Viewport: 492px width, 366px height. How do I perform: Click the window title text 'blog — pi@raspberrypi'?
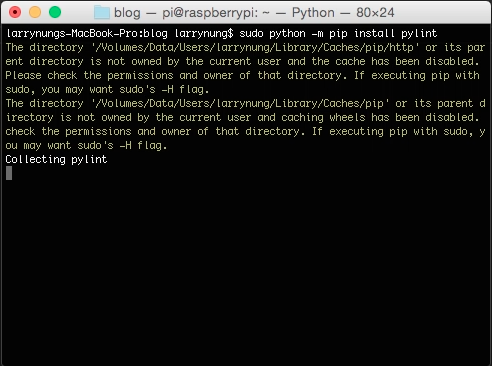[186, 13]
